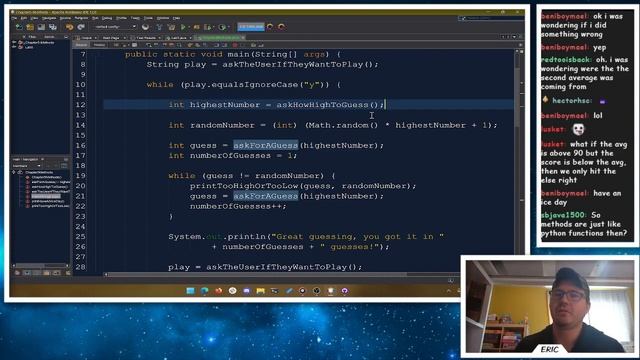This screenshot has width=640, height=360.
Task: Expand the Chapter5Methods project node
Action: coord(14,42)
